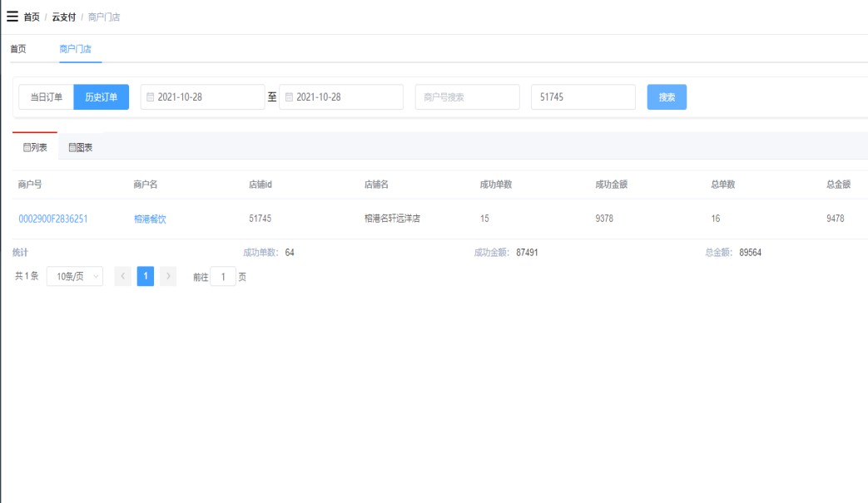The height and width of the screenshot is (503, 868).
Task: Click page number 1 button
Action: [x=146, y=277]
